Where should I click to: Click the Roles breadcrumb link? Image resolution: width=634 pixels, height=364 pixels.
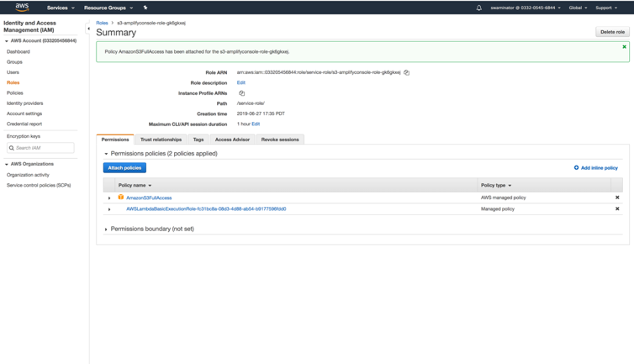(102, 23)
